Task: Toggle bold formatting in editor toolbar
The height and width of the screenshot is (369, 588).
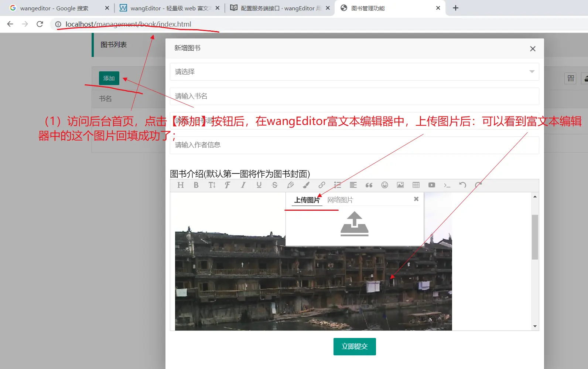Action: pyautogui.click(x=196, y=185)
